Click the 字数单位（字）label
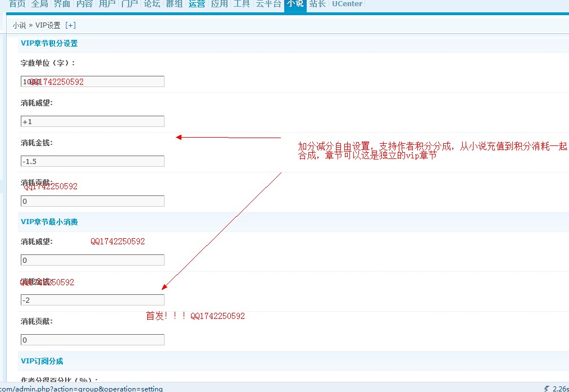The width and height of the screenshot is (569, 392). point(48,63)
